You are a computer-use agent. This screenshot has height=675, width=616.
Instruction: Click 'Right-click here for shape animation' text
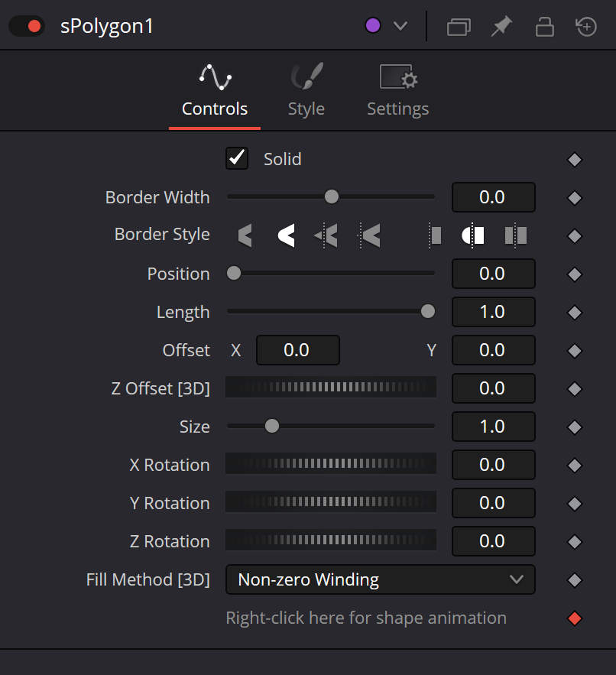click(x=366, y=618)
